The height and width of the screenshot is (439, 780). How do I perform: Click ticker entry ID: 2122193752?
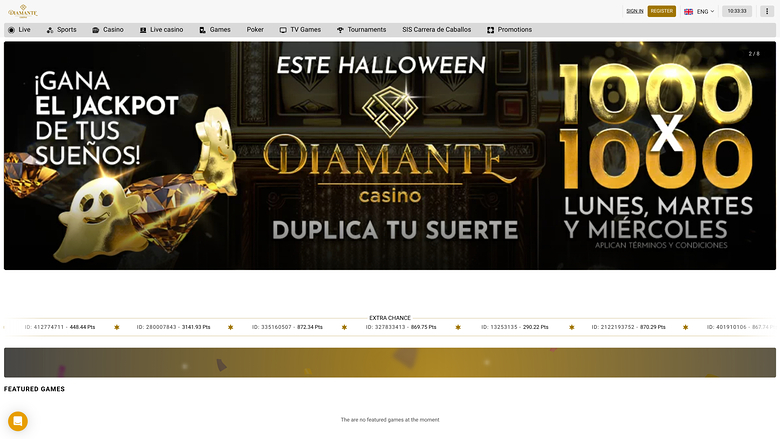tap(628, 327)
